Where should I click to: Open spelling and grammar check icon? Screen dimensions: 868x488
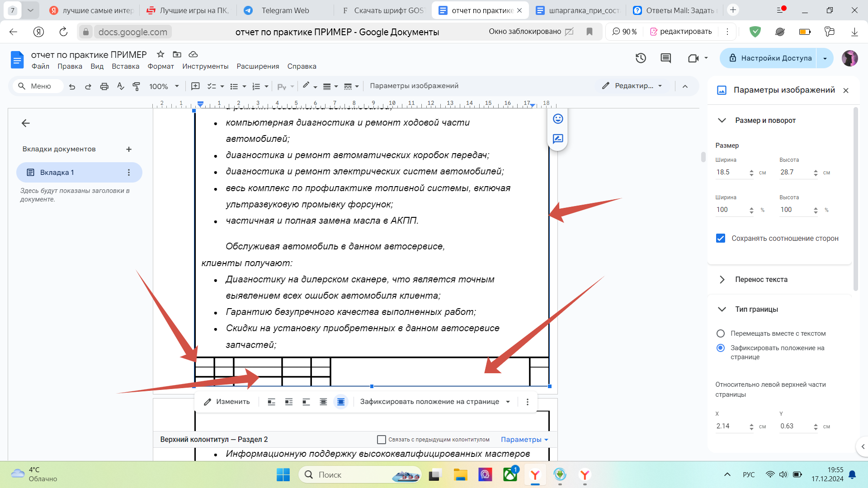(x=120, y=86)
